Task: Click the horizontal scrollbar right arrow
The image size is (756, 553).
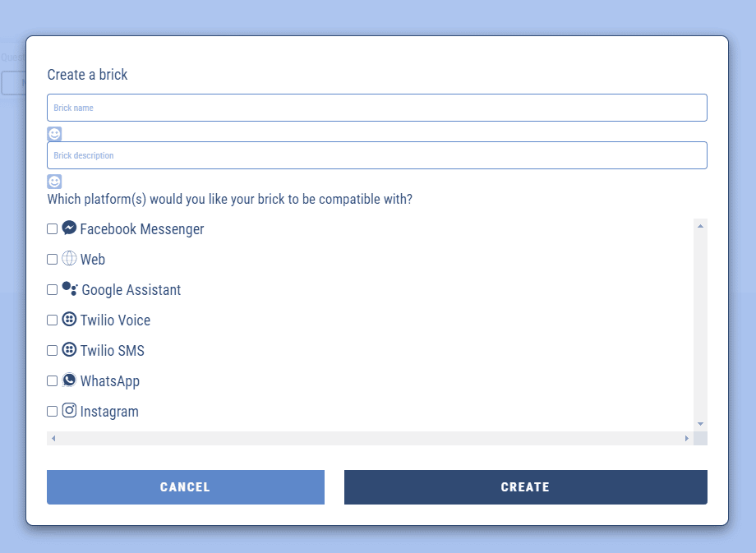Action: [686, 439]
